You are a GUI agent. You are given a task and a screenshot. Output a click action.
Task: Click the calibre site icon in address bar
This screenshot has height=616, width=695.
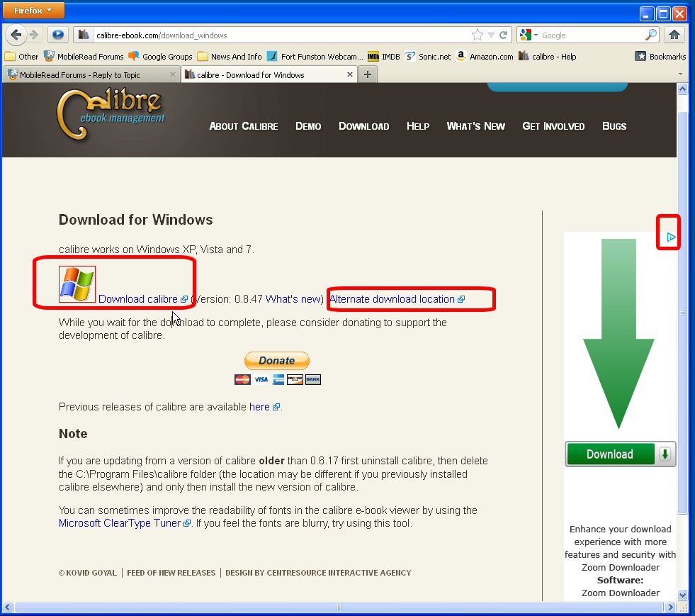pos(84,35)
